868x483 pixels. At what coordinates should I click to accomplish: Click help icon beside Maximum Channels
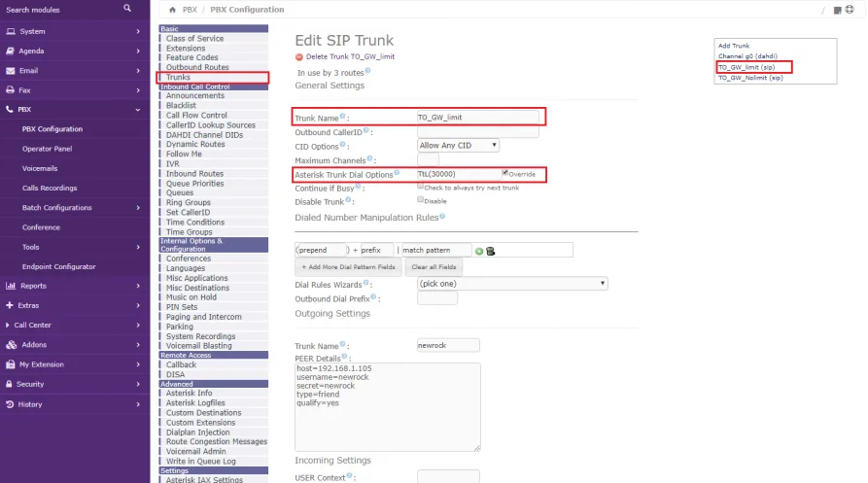coord(369,158)
